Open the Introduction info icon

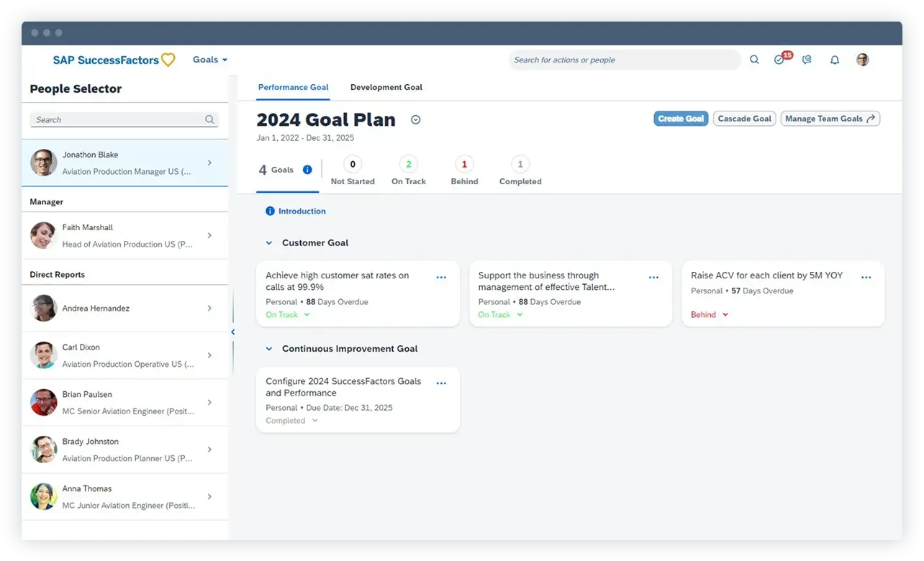click(x=270, y=211)
